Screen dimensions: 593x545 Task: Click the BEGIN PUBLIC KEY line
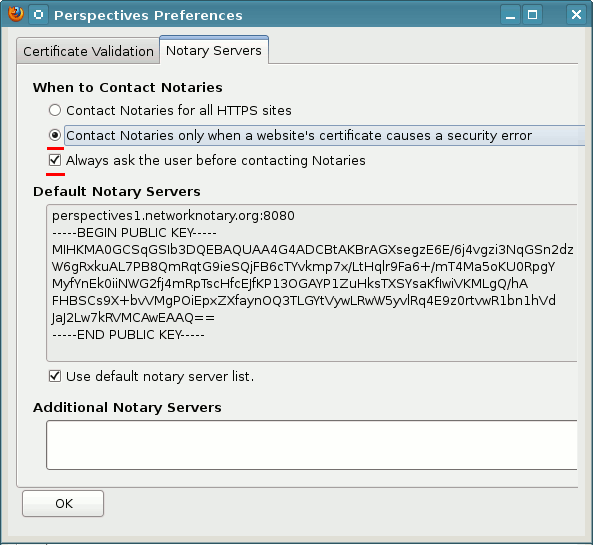click(134, 233)
